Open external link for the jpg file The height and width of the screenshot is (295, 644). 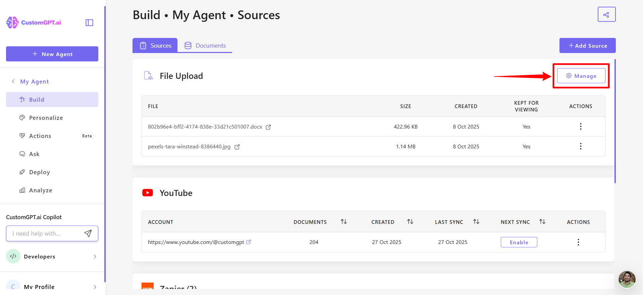point(237,147)
